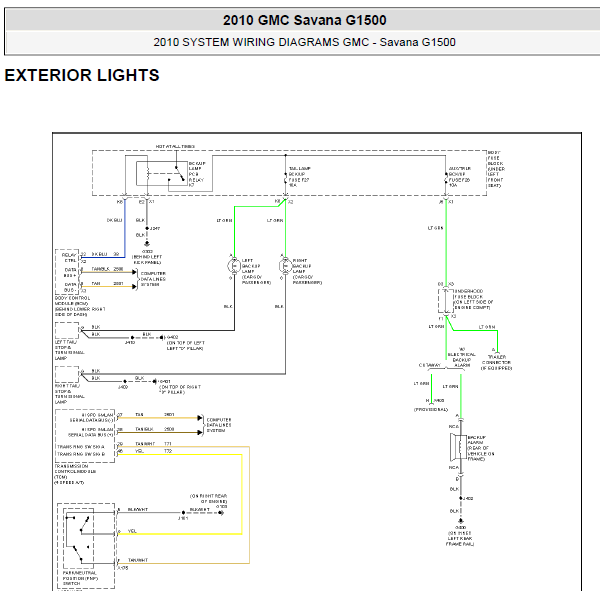Click the G400 ground symbol on left rear frame rail

[461, 521]
